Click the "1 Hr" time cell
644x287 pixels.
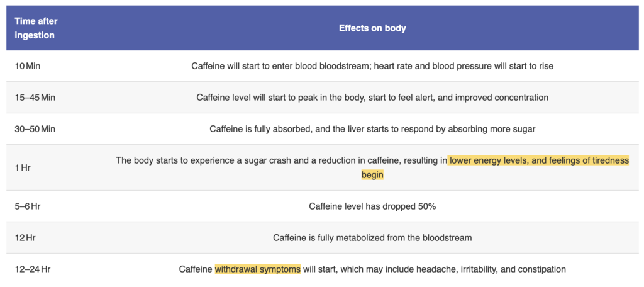tap(25, 167)
